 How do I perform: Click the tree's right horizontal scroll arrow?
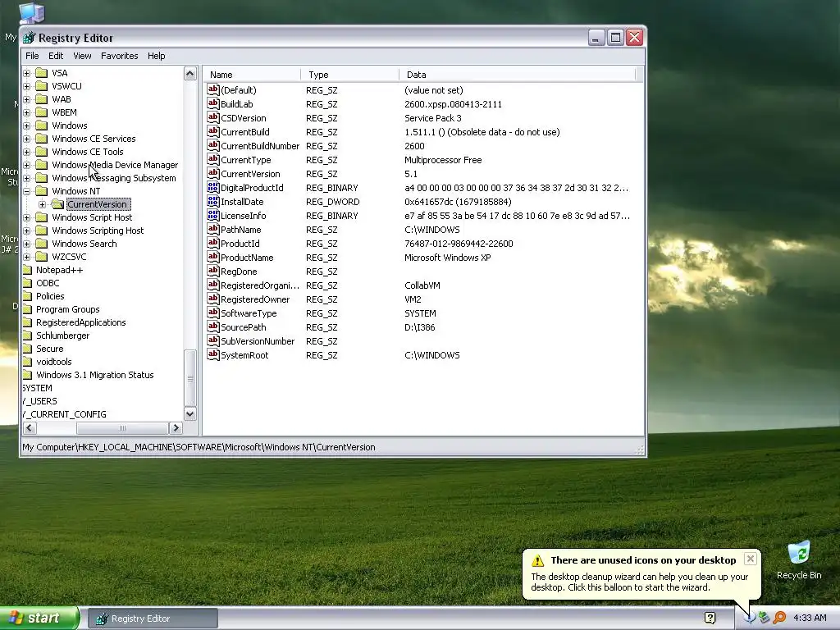point(176,428)
